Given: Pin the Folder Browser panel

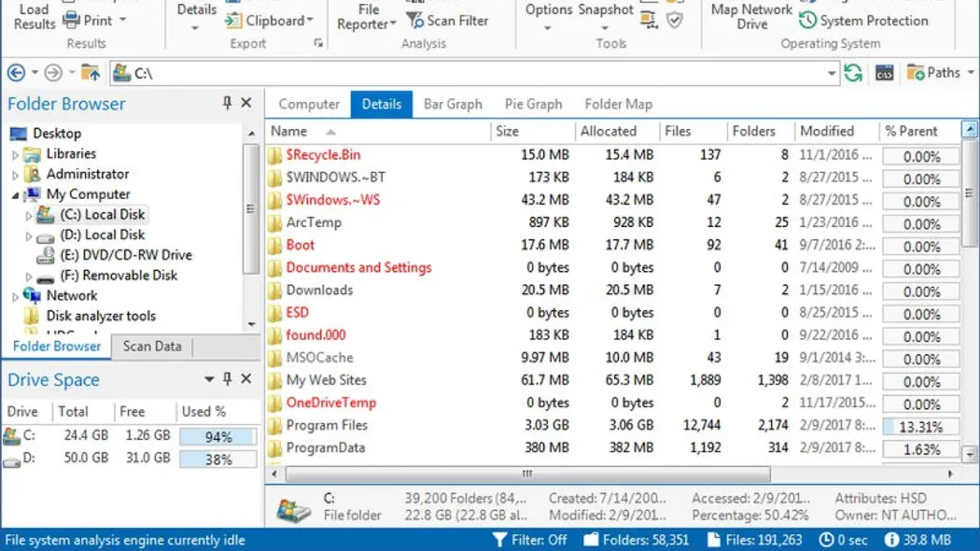Looking at the screenshot, I should pos(227,103).
